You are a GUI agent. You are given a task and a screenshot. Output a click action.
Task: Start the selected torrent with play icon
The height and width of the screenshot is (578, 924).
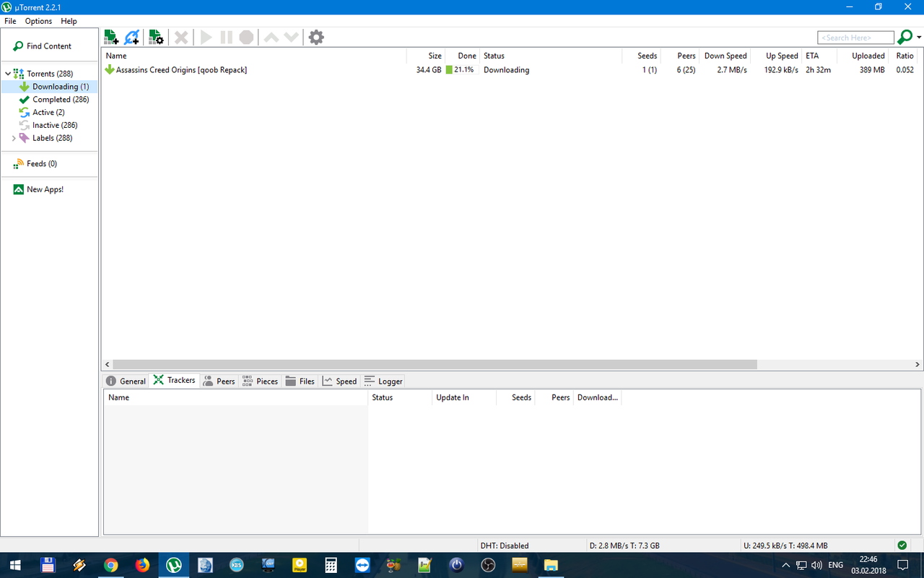tap(206, 37)
